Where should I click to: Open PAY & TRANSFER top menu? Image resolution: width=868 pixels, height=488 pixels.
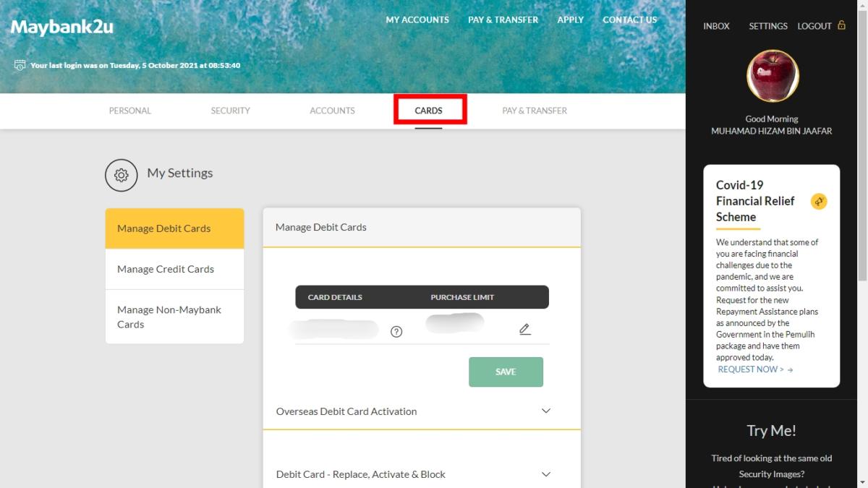point(503,20)
